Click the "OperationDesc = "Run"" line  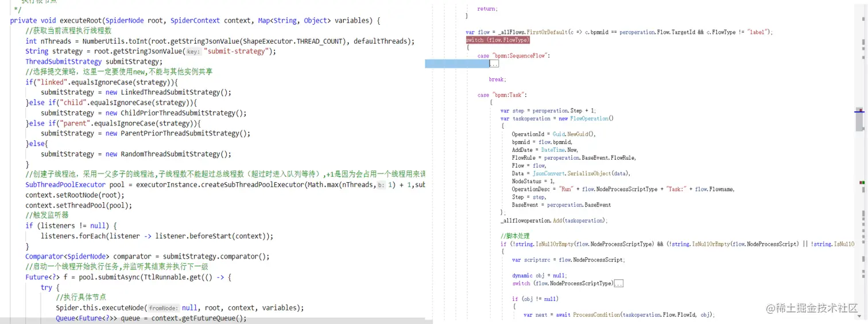623,189
